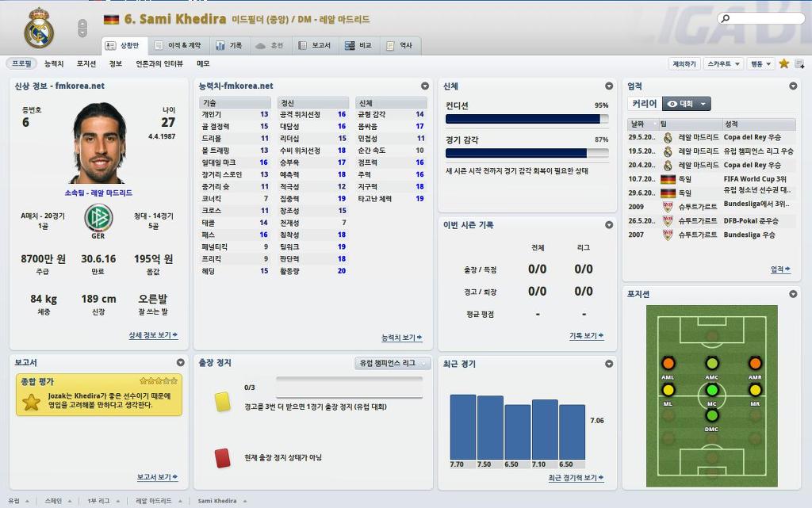
Task: Open the 유럽 챔피언스 리그 dropdown
Action: coord(393,363)
